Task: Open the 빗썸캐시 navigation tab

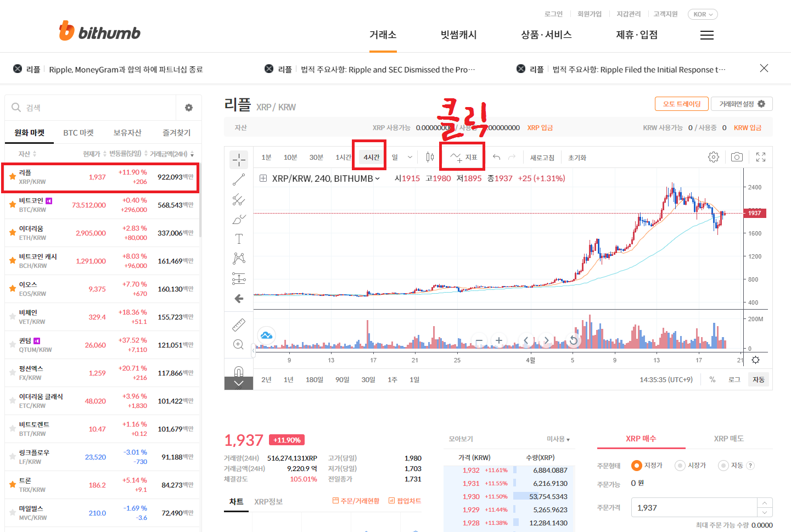Action: [x=458, y=35]
